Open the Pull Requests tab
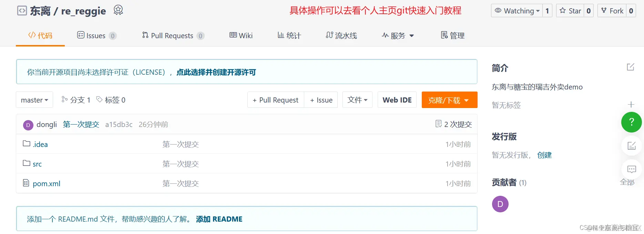 click(x=173, y=35)
